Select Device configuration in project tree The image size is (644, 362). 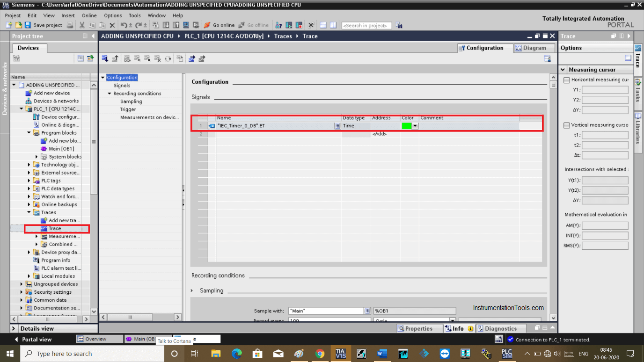61,117
